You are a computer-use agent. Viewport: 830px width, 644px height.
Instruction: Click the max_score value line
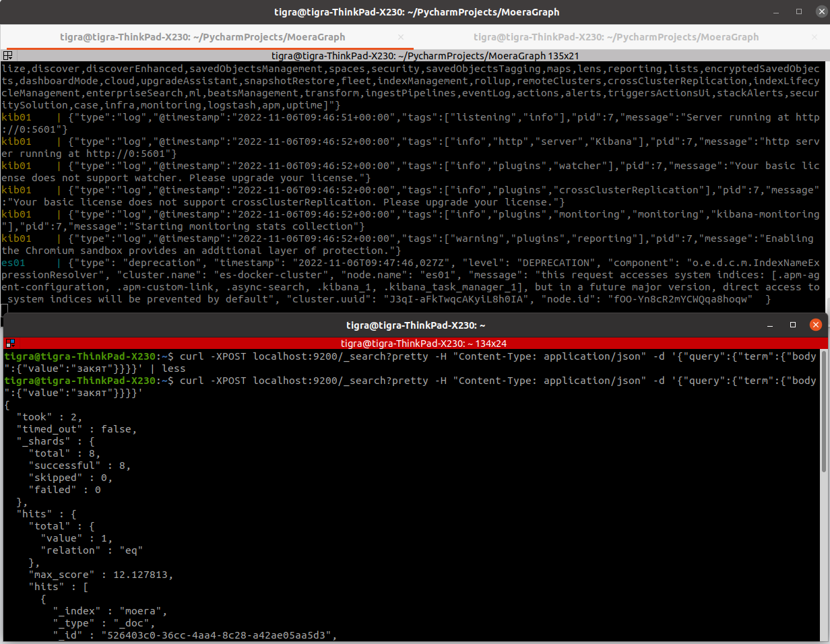(100, 575)
